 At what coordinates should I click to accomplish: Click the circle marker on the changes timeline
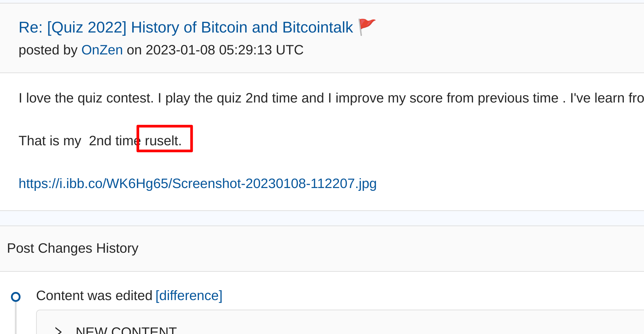click(16, 297)
